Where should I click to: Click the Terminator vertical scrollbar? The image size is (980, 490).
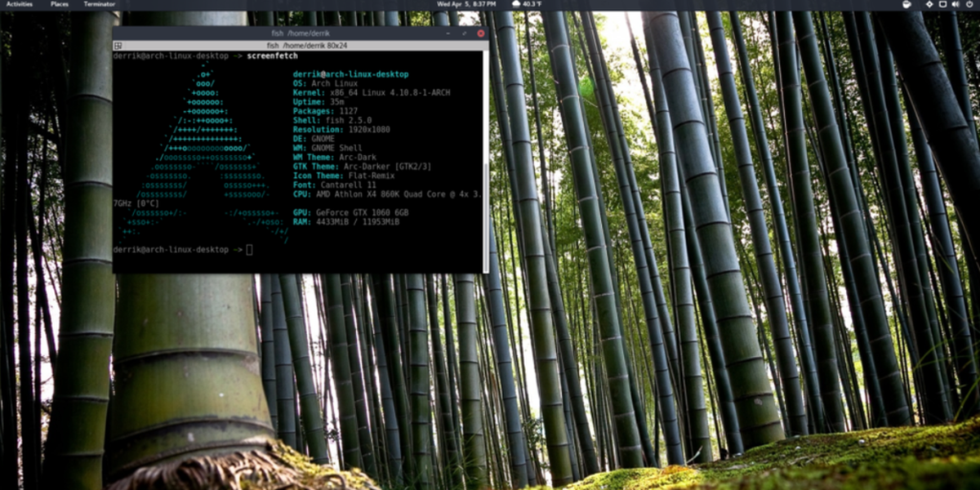[486, 162]
